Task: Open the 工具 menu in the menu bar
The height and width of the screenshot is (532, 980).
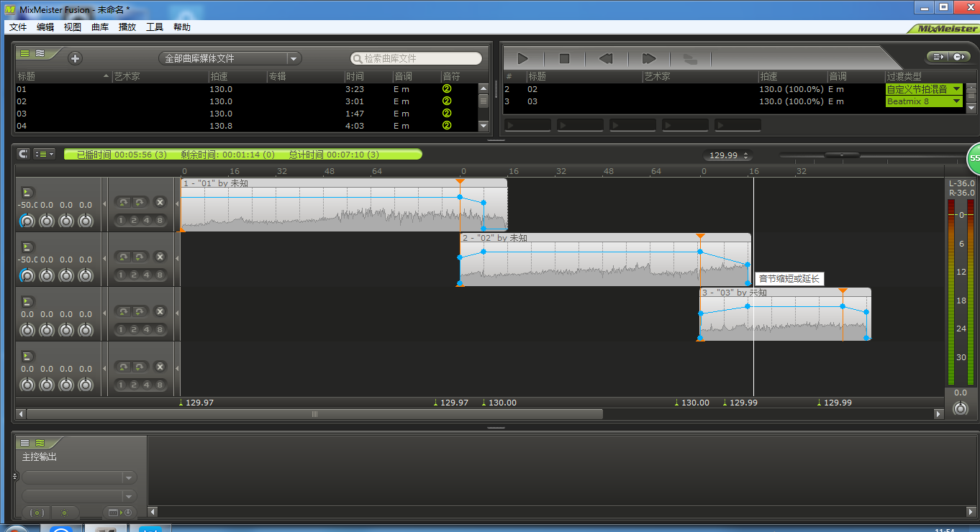Action: (154, 27)
